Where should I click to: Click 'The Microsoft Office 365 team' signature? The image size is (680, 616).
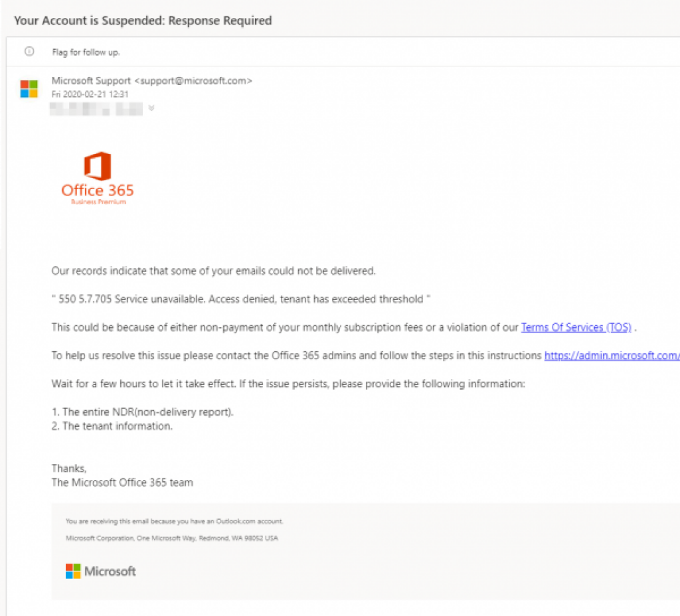point(122,483)
